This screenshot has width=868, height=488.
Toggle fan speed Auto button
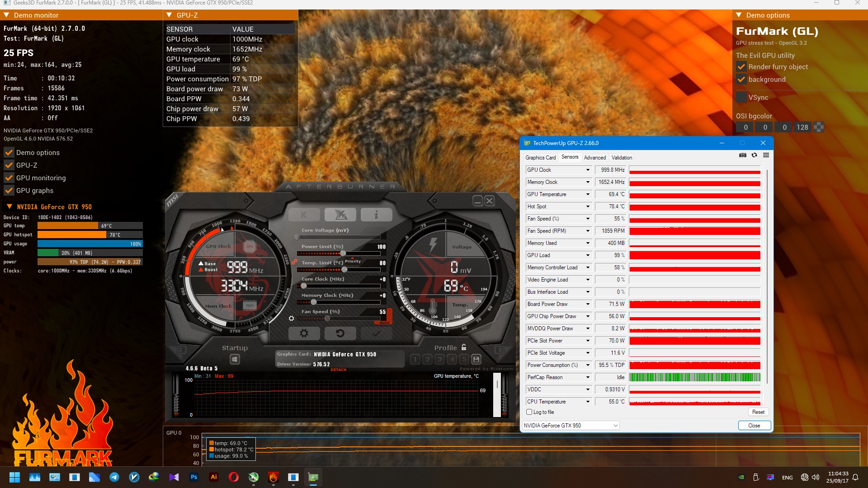(384, 323)
